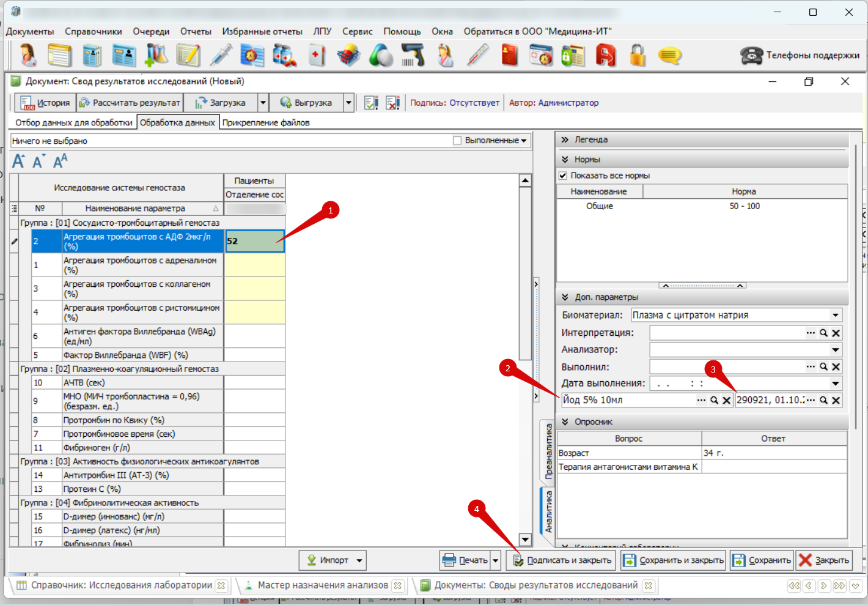Click Рассчитать результат button
This screenshot has width=868, height=605.
[129, 103]
